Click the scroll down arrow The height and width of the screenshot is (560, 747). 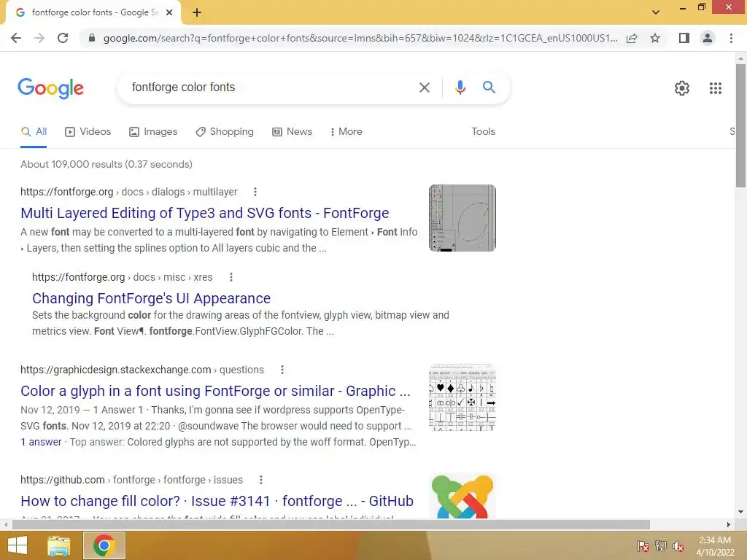coord(740,512)
